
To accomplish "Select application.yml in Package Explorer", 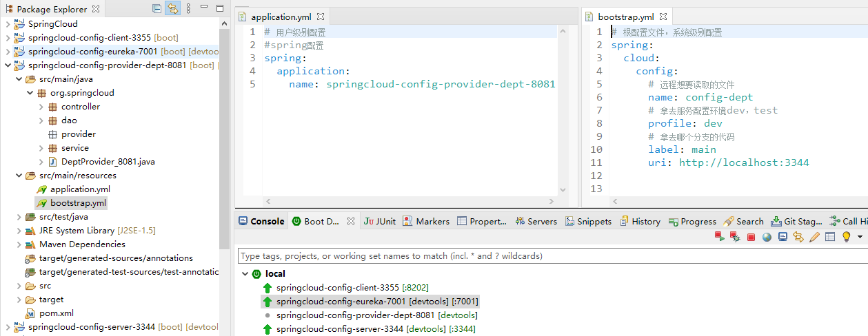I will (x=73, y=189).
